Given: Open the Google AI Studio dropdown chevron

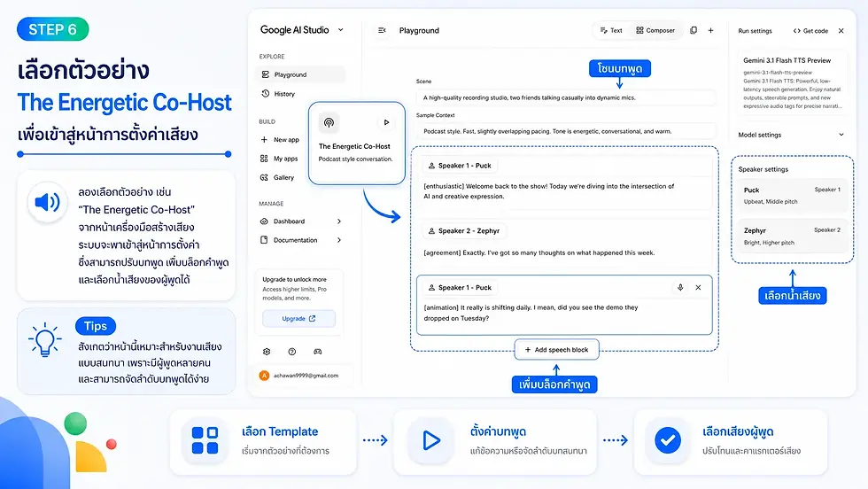Looking at the screenshot, I should (x=340, y=30).
